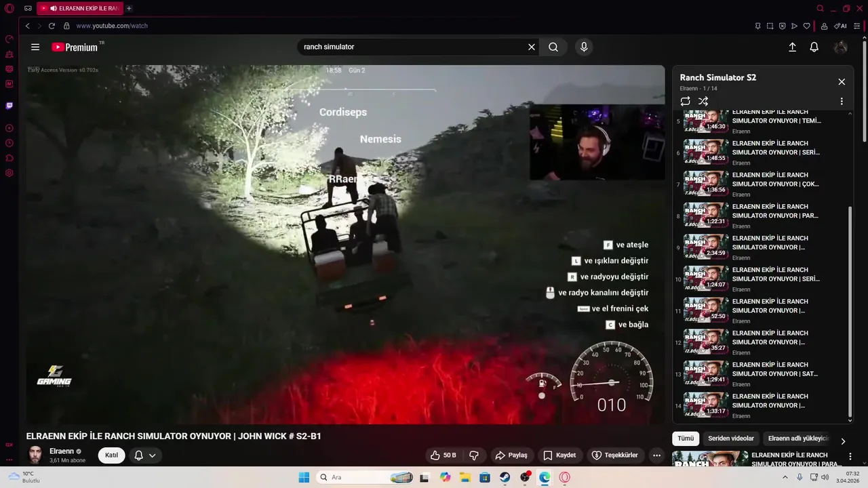Take a snapshot with the capture icon
Viewport: 868px width, 488px height.
770,26
